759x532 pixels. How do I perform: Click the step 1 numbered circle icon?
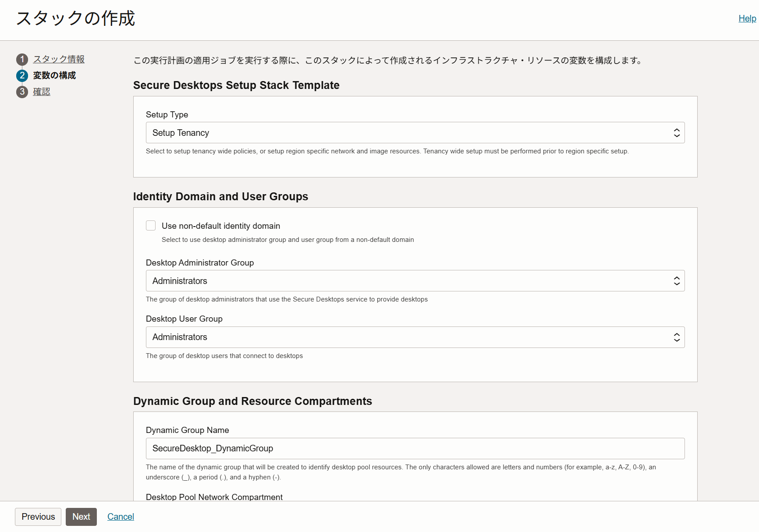(22, 59)
